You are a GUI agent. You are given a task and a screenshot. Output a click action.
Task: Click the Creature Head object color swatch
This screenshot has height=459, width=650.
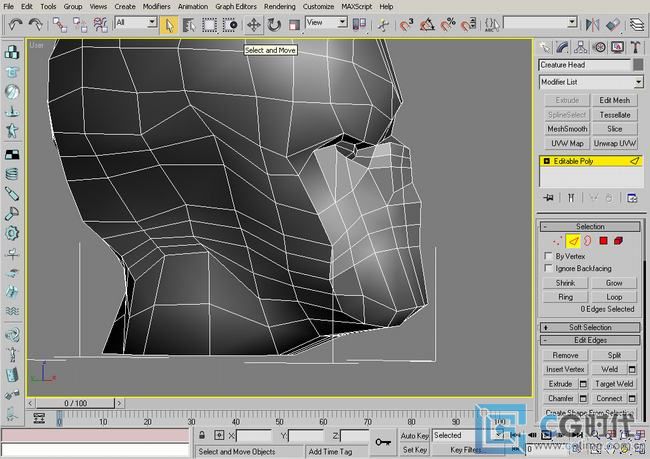click(x=638, y=65)
